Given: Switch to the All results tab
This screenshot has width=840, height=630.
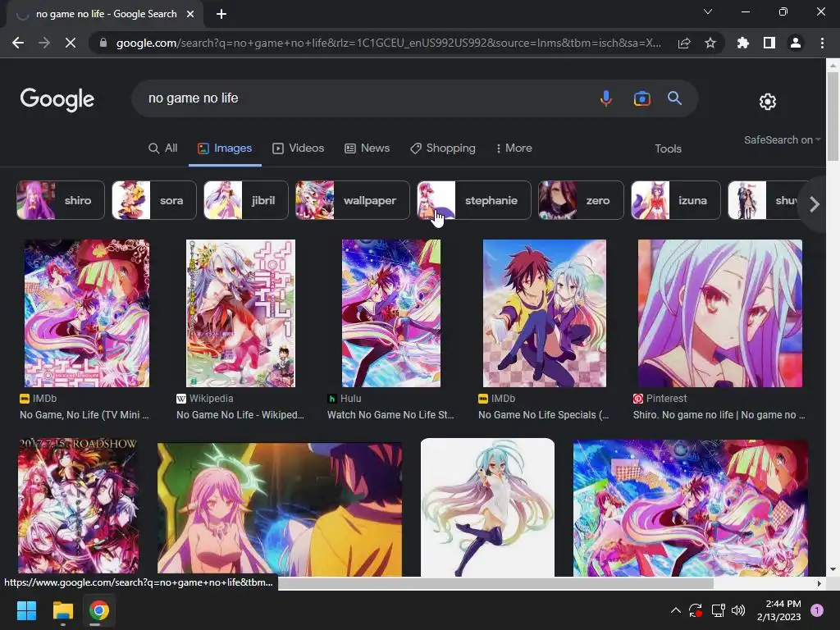Looking at the screenshot, I should click(163, 148).
